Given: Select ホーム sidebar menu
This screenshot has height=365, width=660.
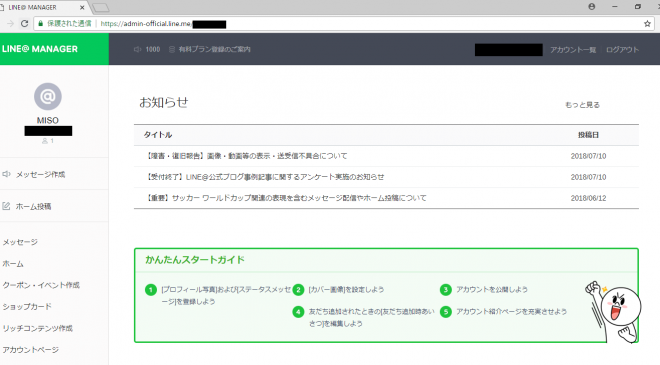Looking at the screenshot, I should (13, 264).
